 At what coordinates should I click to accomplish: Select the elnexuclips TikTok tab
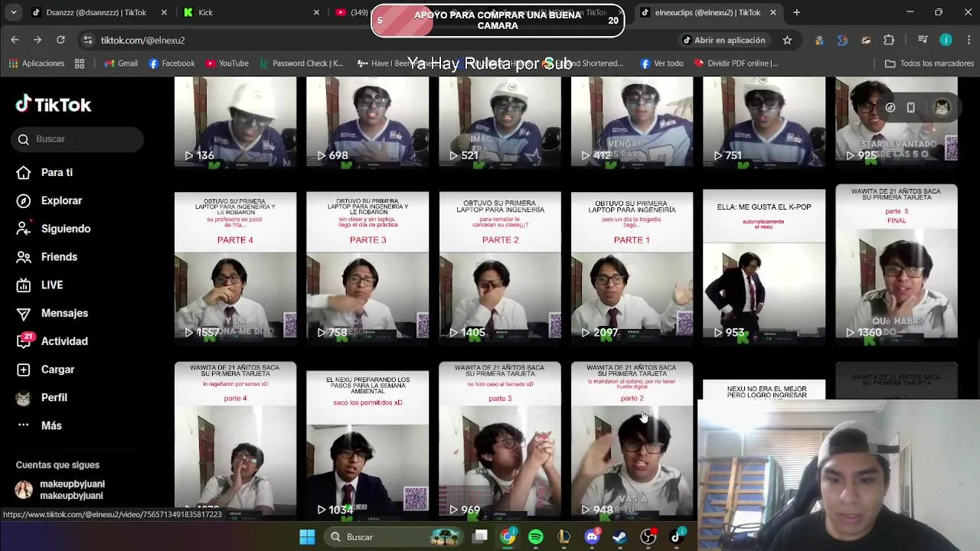707,12
